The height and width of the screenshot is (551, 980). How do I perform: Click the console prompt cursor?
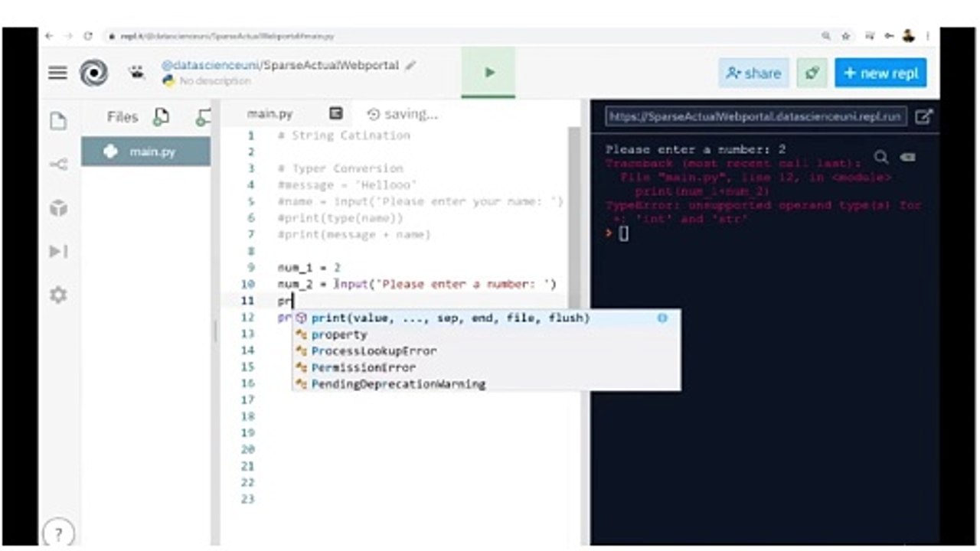click(x=623, y=234)
